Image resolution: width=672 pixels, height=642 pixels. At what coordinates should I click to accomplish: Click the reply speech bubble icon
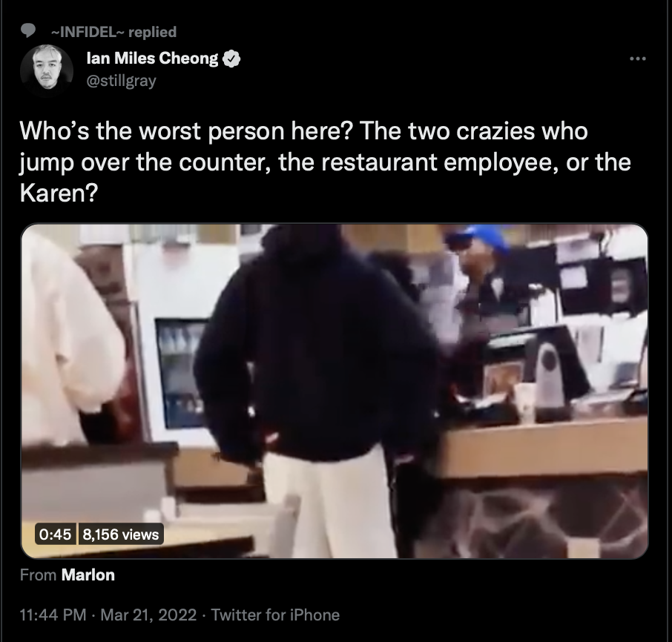(28, 31)
